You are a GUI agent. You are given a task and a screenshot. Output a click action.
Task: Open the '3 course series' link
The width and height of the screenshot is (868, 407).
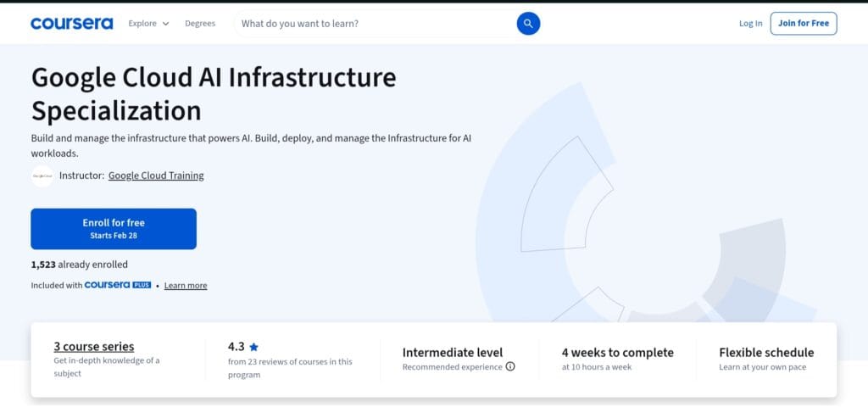[x=93, y=347]
